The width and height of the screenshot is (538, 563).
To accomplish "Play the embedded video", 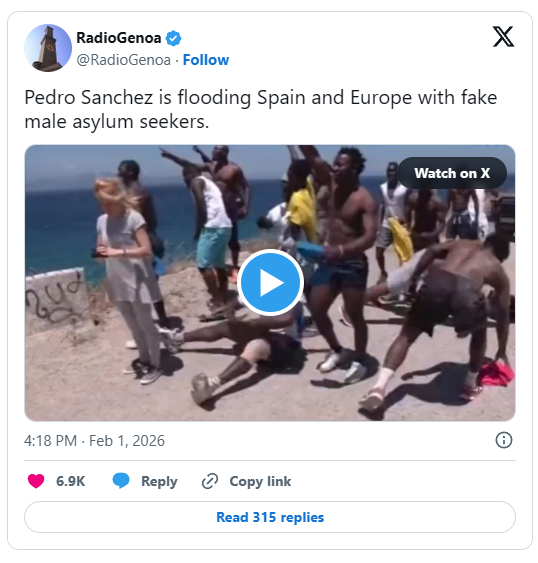I will [270, 283].
